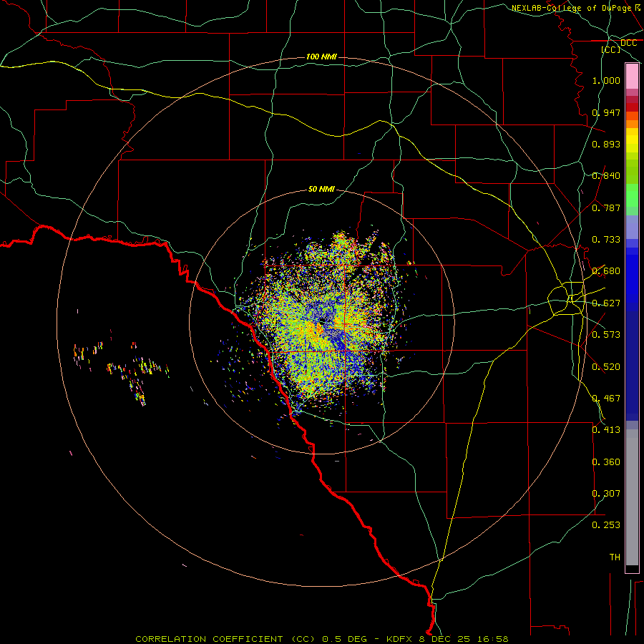Click the gray swatch beside 0.307
The image size is (644, 644).
[632, 497]
